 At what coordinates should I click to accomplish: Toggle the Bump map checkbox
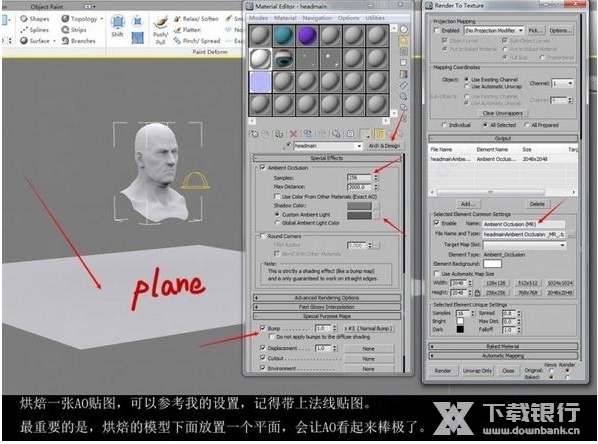[x=262, y=328]
